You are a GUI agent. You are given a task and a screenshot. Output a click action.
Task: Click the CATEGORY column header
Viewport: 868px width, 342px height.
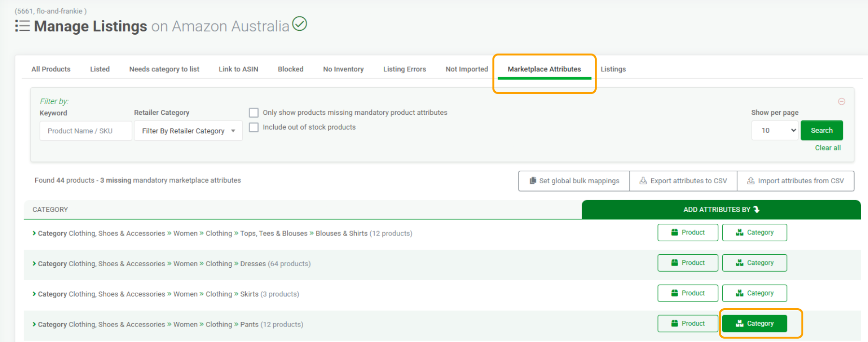coord(50,209)
